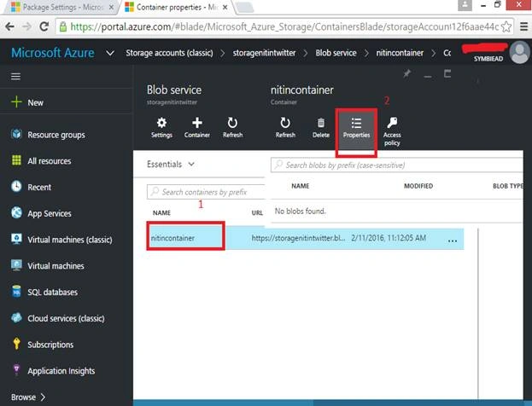Open a new browser tab
Screen dimensions: 532x406
click(244, 7)
